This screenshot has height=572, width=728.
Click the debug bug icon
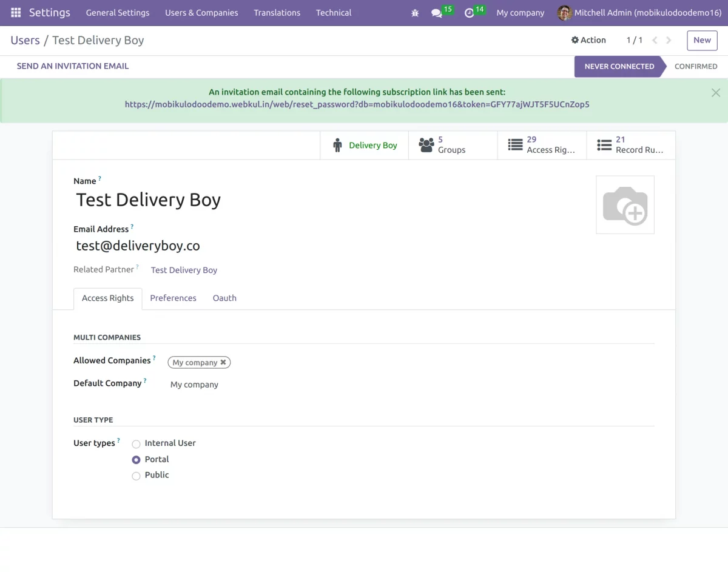[415, 13]
